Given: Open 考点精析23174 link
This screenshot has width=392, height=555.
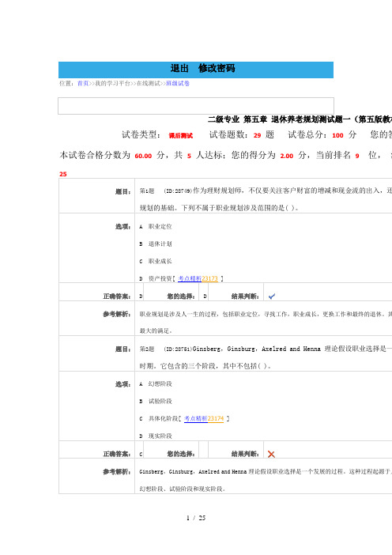Looking at the screenshot, I should [204, 419].
